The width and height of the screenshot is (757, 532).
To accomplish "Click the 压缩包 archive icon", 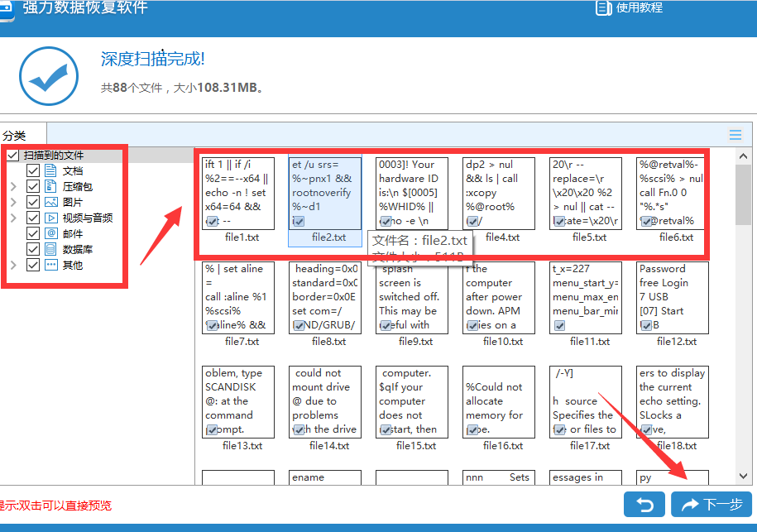I will point(50,186).
